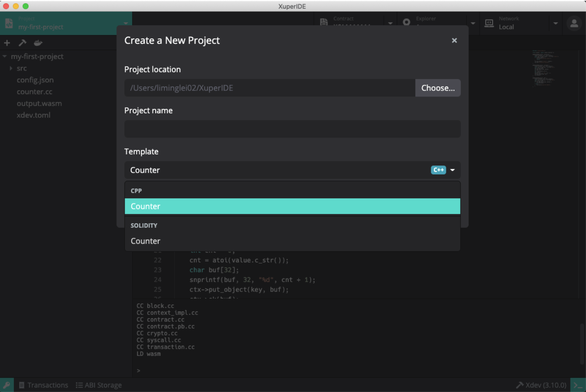
Task: Open the Network Local dropdown arrow
Action: 555,23
